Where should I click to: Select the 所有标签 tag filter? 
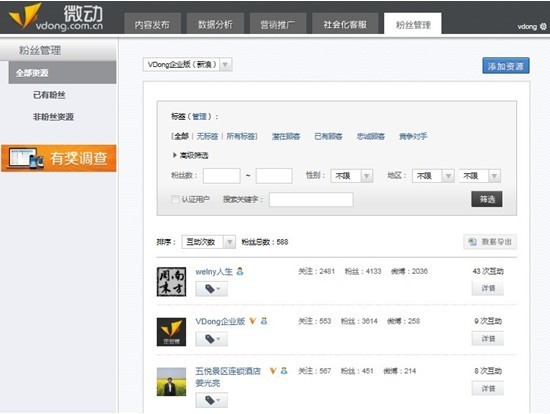241,136
